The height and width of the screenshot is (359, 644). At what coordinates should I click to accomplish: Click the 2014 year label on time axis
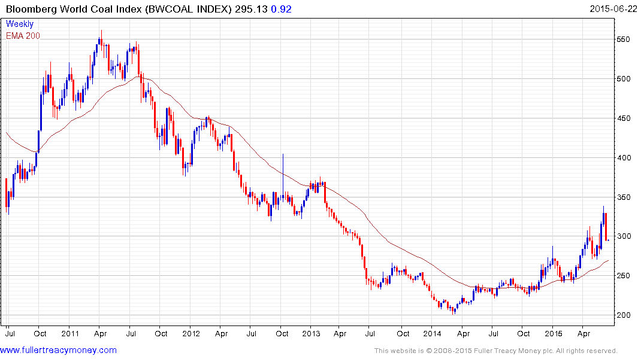click(432, 333)
